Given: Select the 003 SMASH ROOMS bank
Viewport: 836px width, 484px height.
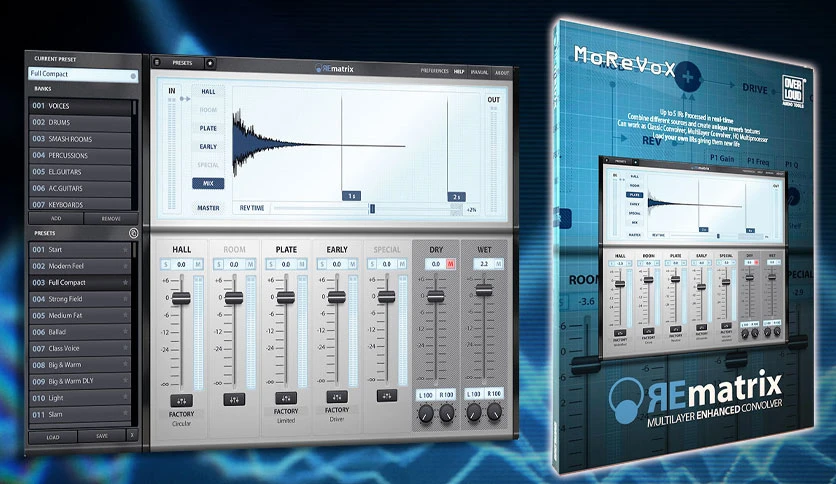Looking at the screenshot, I should [80, 139].
